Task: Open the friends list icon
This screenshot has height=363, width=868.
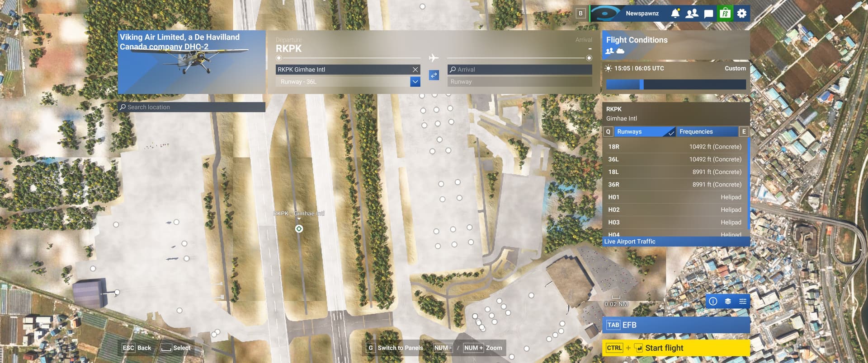Action: [692, 13]
